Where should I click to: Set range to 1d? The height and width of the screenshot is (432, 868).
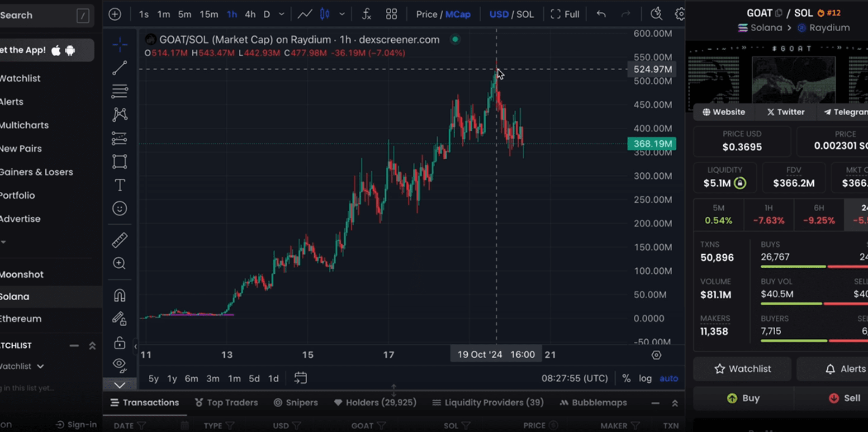tap(273, 379)
